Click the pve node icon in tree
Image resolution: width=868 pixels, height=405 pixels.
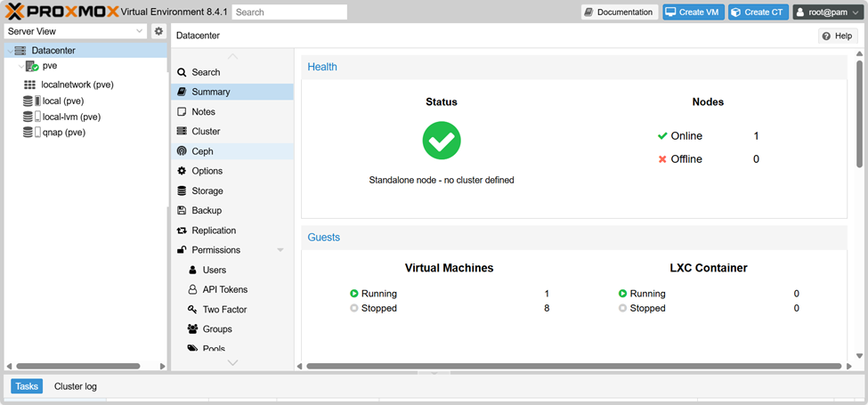31,66
